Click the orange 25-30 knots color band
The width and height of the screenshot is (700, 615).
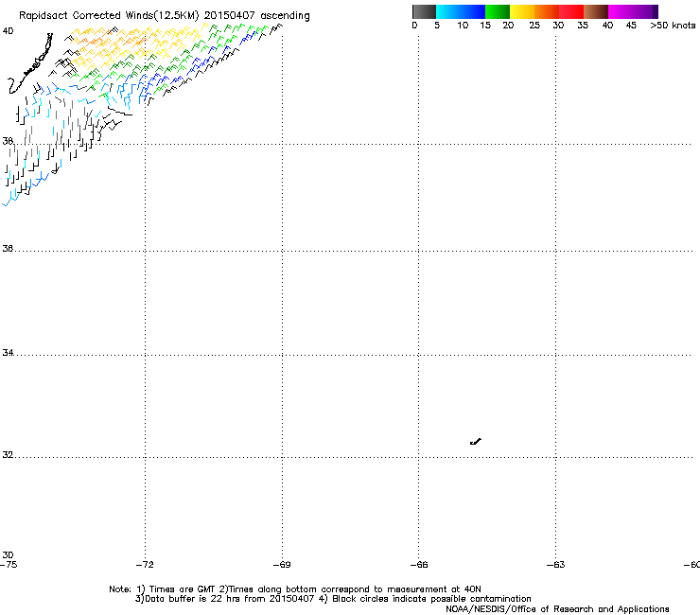click(x=547, y=11)
